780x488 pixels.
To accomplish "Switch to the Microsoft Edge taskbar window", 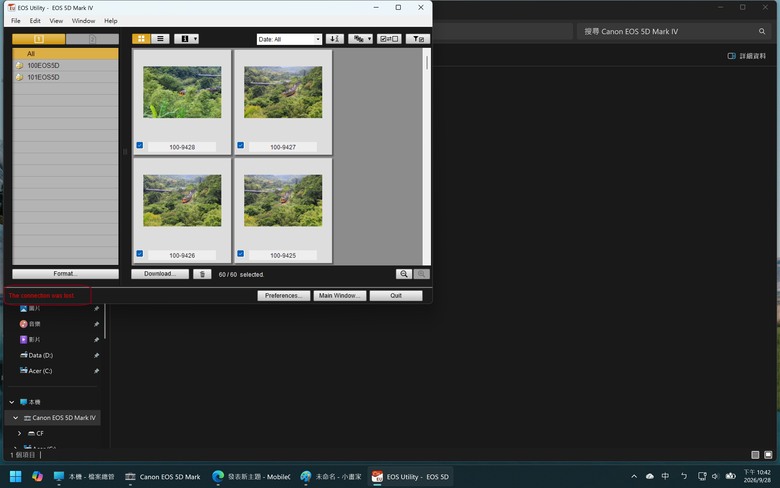I will (x=251, y=477).
